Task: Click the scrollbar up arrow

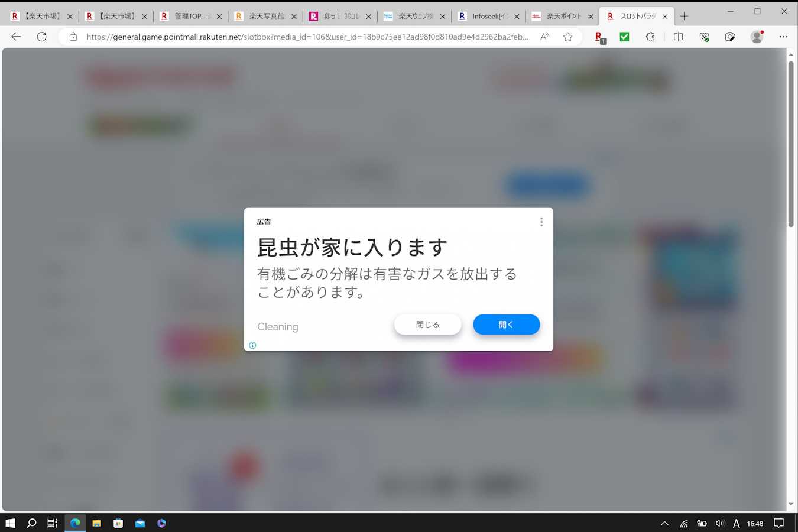Action: (791, 54)
